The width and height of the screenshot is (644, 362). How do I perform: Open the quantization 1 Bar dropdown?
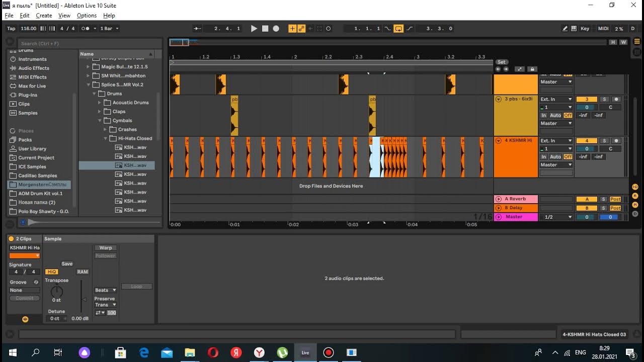click(109, 29)
